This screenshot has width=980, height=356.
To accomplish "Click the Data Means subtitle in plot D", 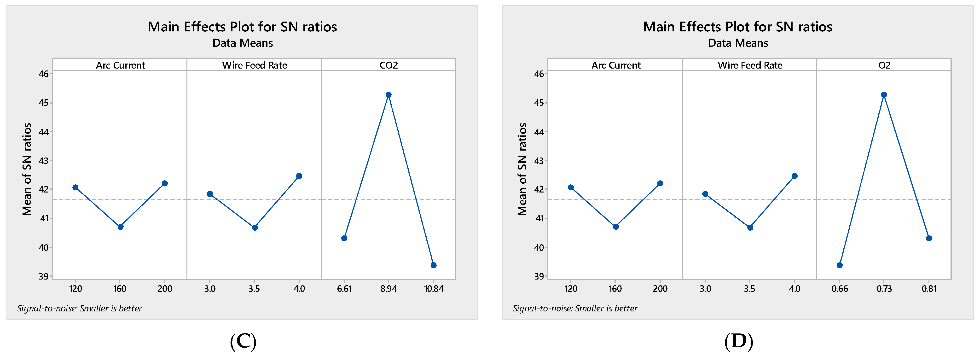I will pos(738,43).
